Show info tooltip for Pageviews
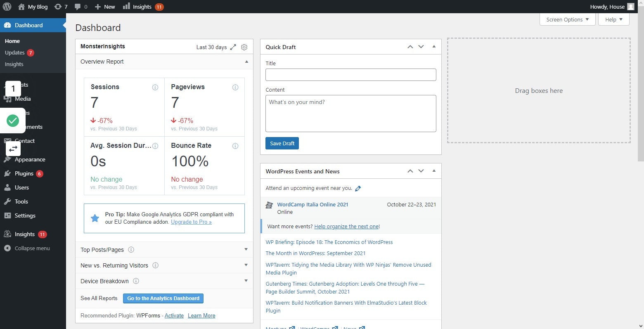The height and width of the screenshot is (329, 644). coord(235,87)
